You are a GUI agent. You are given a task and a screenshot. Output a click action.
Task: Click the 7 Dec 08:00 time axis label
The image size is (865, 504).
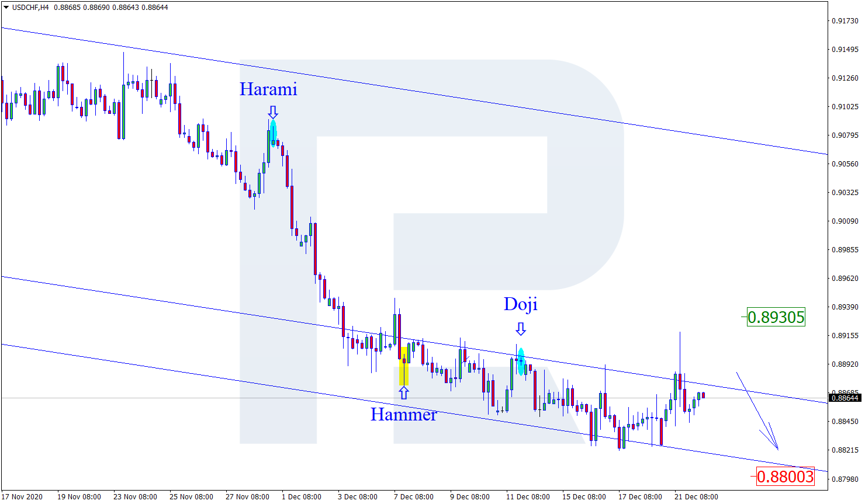(x=414, y=497)
